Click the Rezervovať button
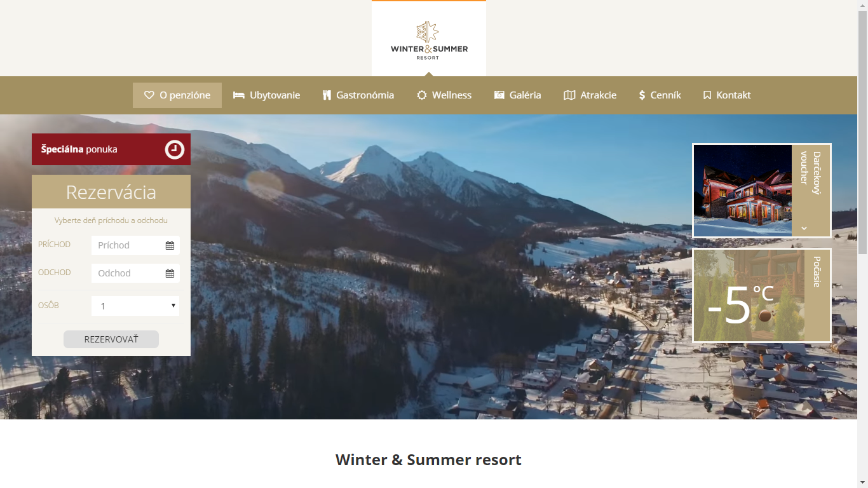868x488 pixels. [x=111, y=339]
